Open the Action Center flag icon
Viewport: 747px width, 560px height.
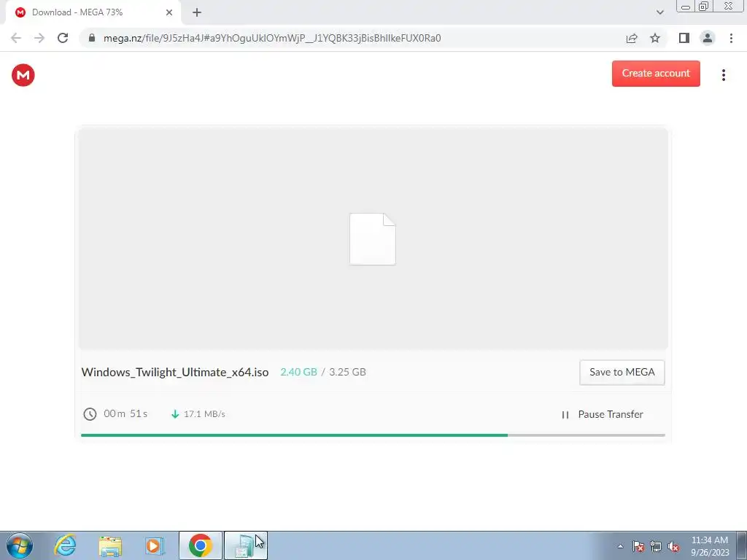[x=638, y=546]
